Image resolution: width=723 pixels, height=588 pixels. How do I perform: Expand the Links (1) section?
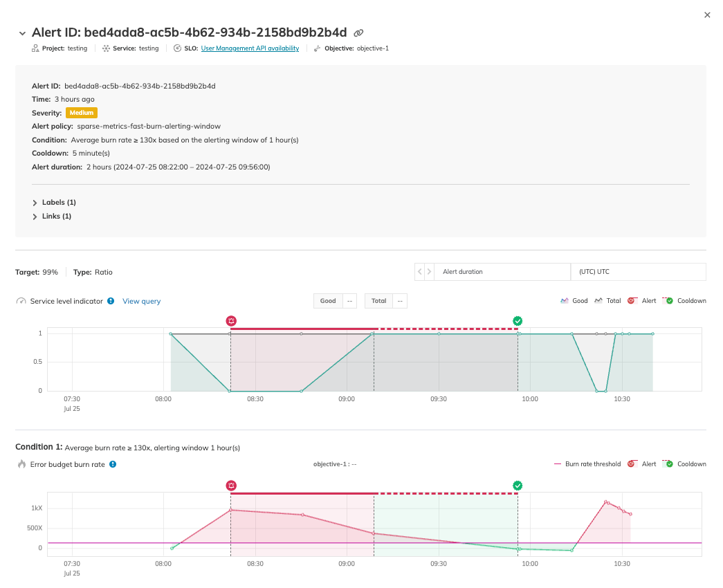coord(52,217)
